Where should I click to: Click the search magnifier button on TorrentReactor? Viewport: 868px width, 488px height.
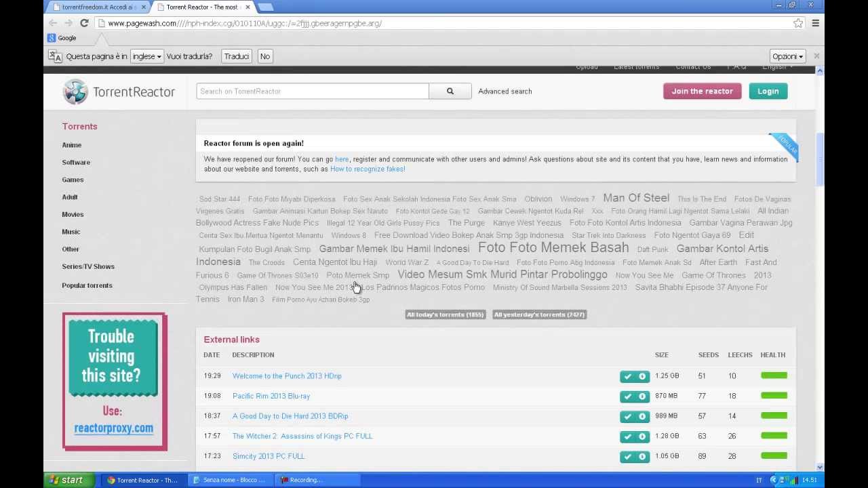(x=450, y=91)
